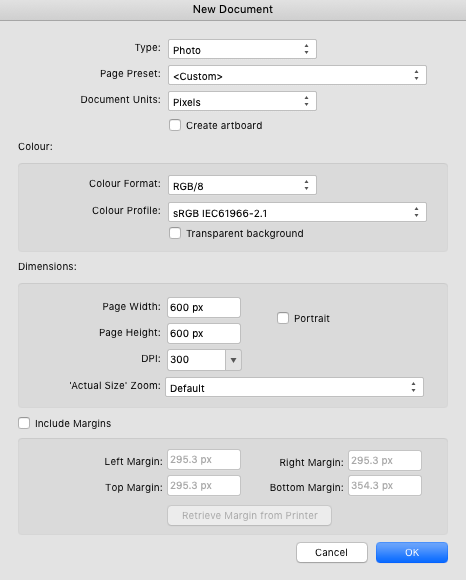This screenshot has height=580, width=466.
Task: Open the Document Units Pixels dropdown
Action: tap(242, 101)
